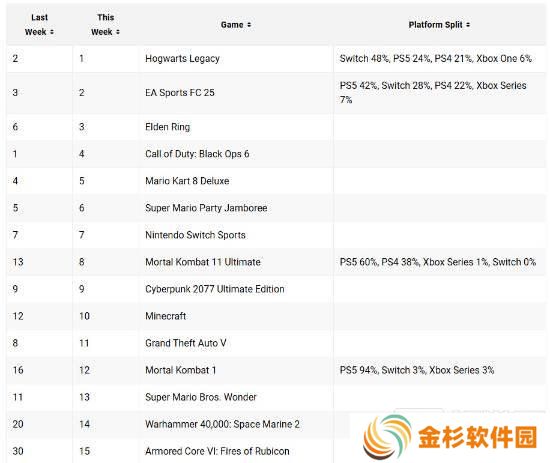
Task: Select Nintendo Switch Sports entry
Action: tap(195, 235)
